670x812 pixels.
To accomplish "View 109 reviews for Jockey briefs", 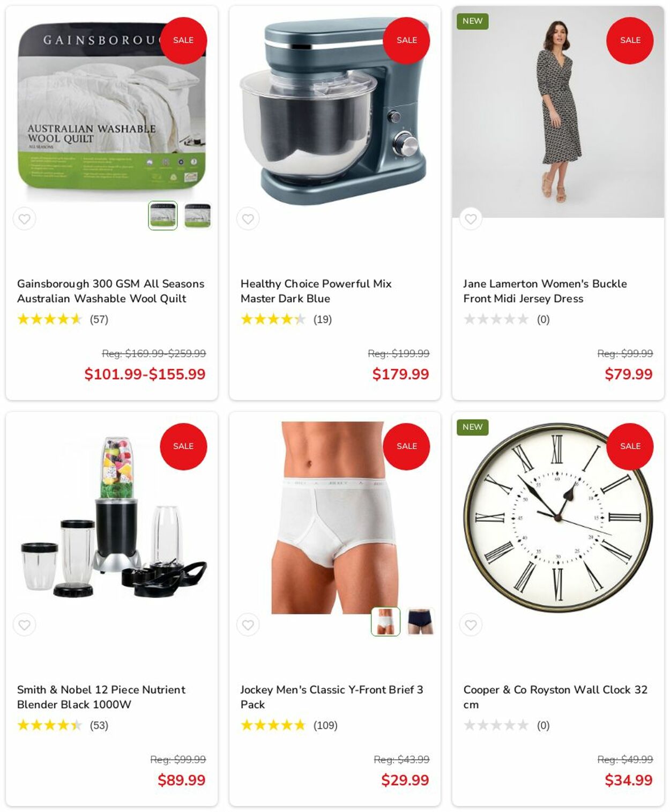I will point(325,725).
